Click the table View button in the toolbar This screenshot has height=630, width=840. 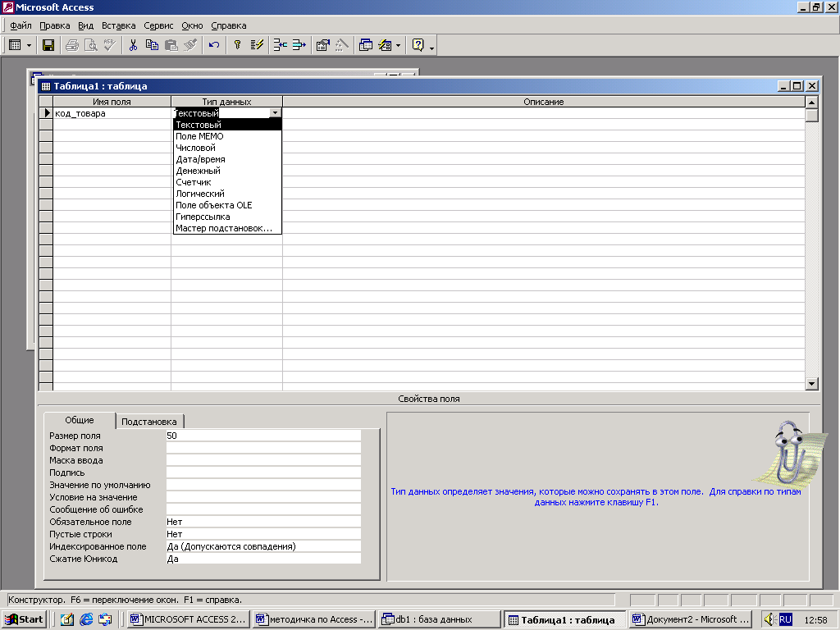15,46
